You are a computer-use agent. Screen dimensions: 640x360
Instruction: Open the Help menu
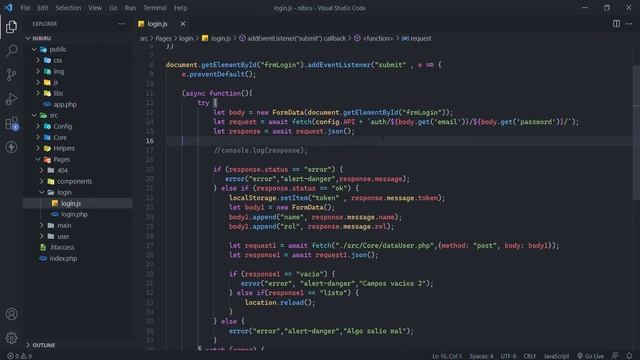pyautogui.click(x=180, y=8)
